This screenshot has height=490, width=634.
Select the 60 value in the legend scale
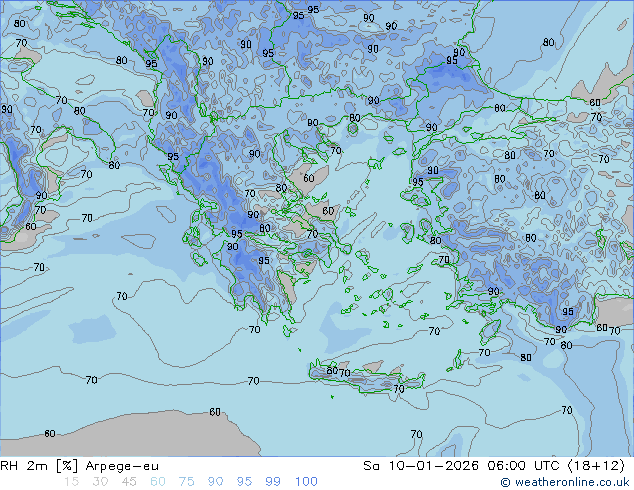[x=158, y=482]
